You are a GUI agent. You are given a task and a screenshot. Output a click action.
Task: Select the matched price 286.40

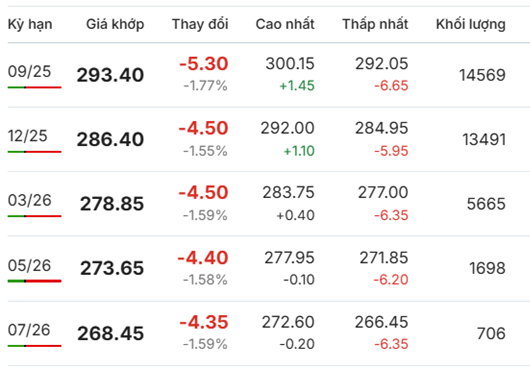point(111,140)
